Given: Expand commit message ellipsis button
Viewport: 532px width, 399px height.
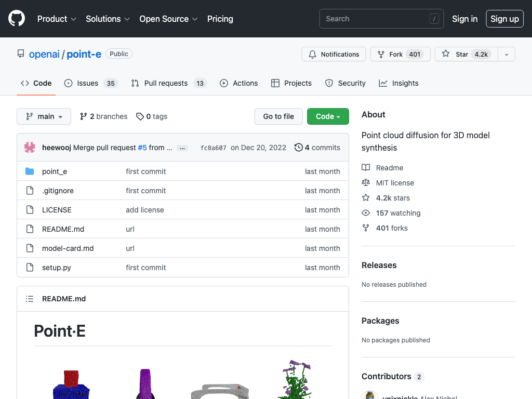Looking at the screenshot, I should [x=182, y=148].
